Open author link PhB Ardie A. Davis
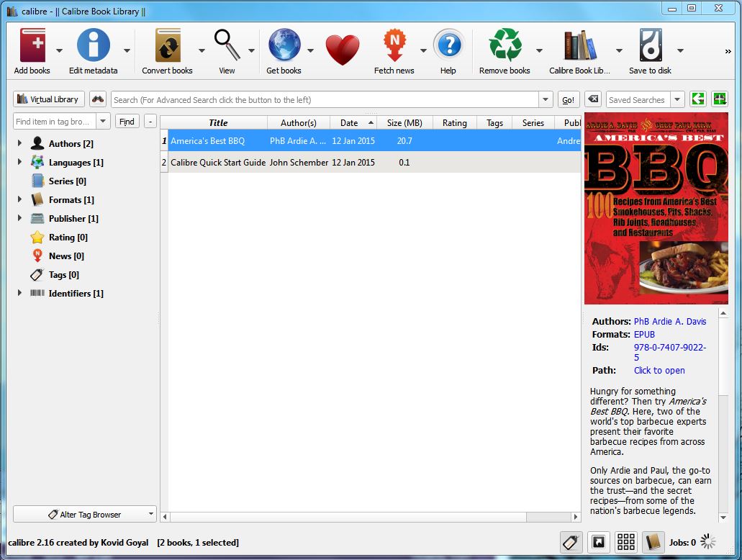 click(x=670, y=322)
